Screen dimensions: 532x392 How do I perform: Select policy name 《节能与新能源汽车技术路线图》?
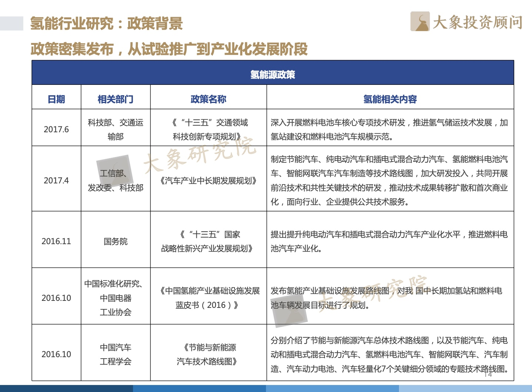[x=209, y=355]
